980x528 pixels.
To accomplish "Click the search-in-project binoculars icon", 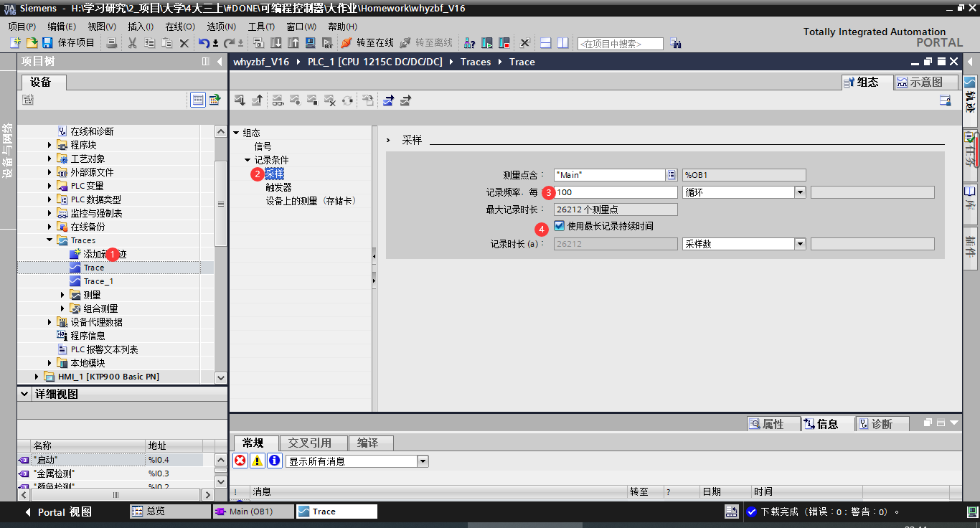I will point(675,43).
